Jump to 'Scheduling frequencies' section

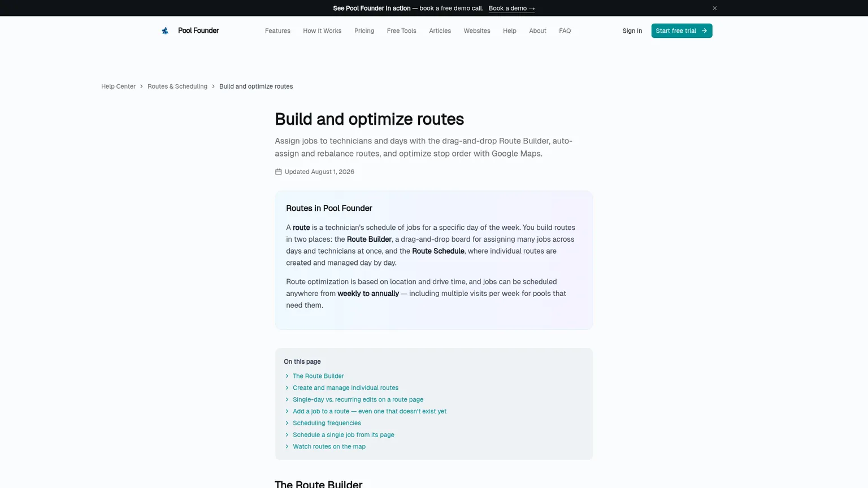pyautogui.click(x=327, y=423)
